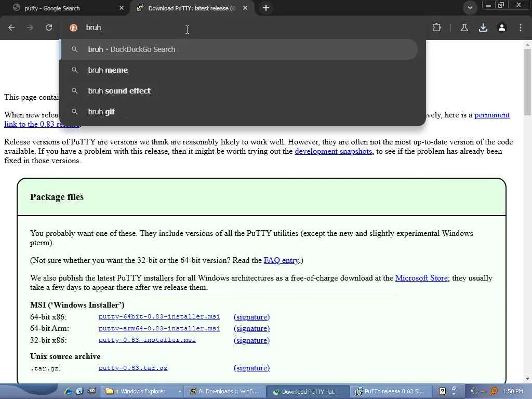Switch to PuTTY release 0.83 Setup taskbar button
The image size is (532, 399).
coord(392,392)
